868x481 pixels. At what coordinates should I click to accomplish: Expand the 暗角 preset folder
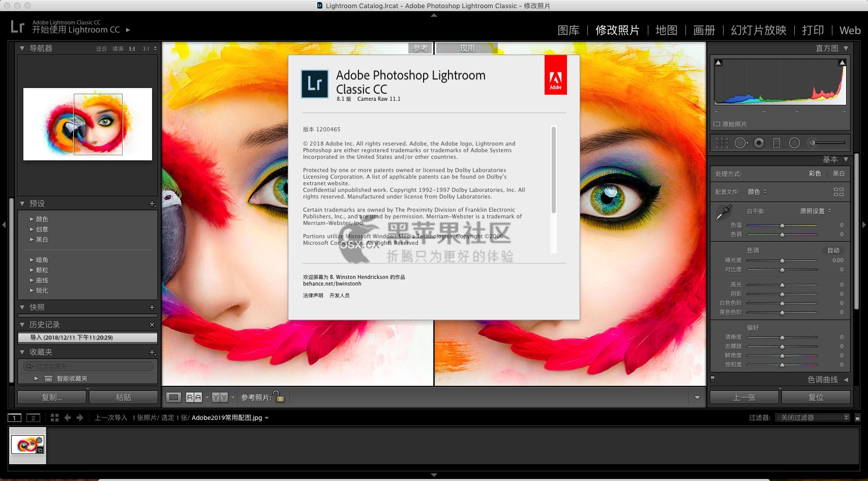coord(32,260)
